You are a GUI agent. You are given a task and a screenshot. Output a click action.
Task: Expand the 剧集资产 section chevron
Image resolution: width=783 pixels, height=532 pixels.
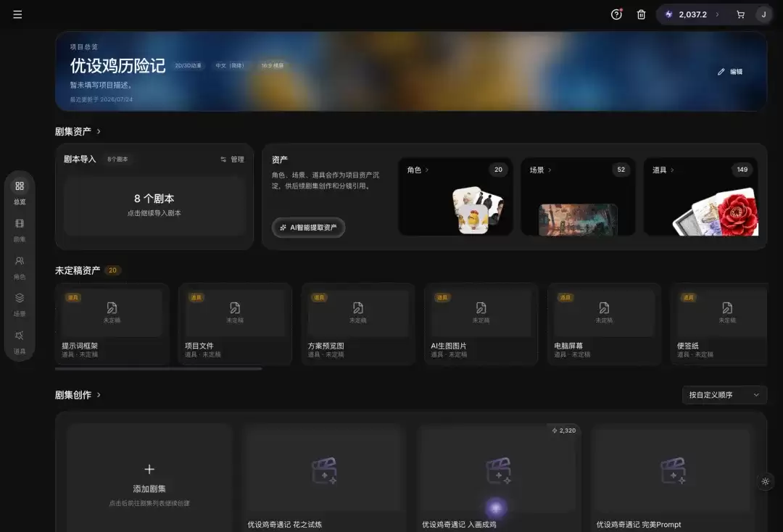pyautogui.click(x=99, y=131)
